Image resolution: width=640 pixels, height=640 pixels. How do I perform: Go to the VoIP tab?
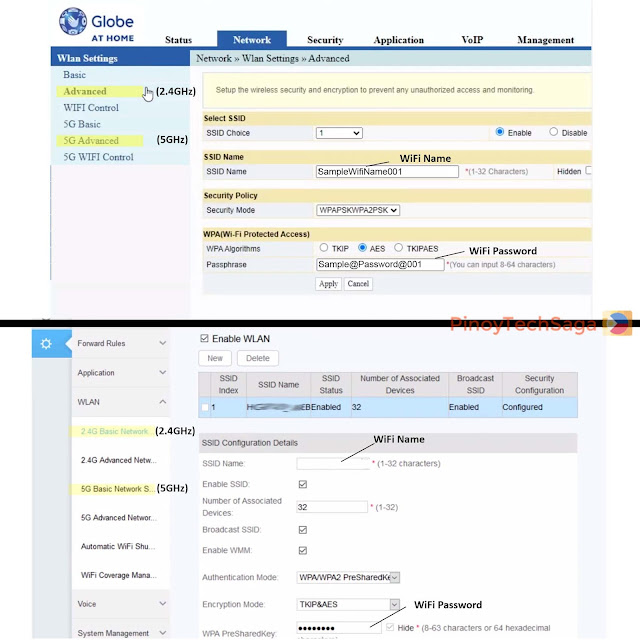[472, 40]
